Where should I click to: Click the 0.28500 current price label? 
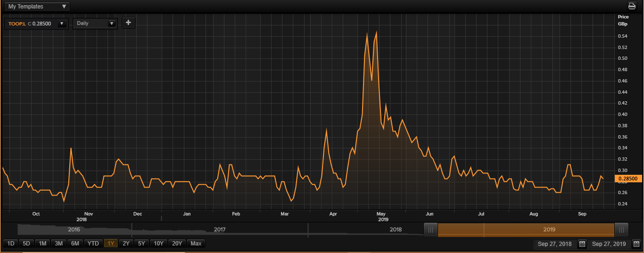[628, 179]
